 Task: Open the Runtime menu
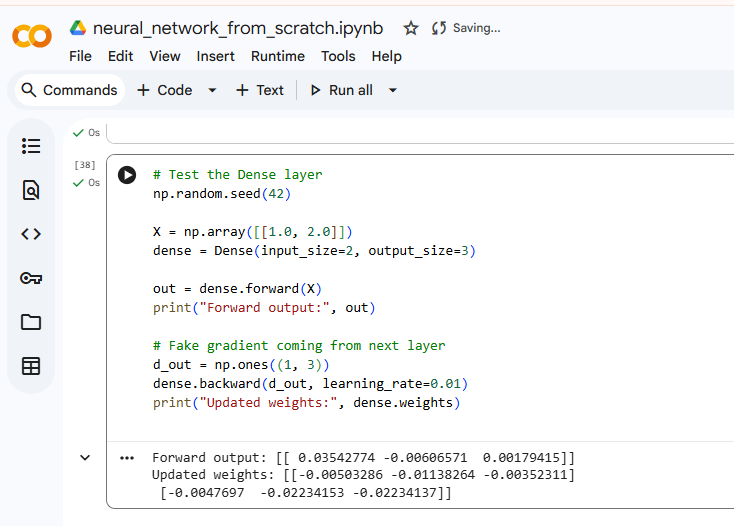(278, 56)
